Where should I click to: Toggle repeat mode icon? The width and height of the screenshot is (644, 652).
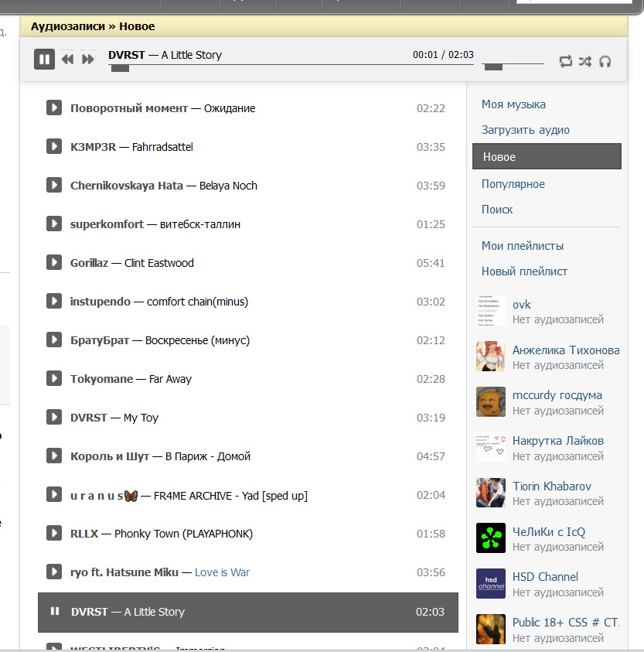tap(565, 62)
